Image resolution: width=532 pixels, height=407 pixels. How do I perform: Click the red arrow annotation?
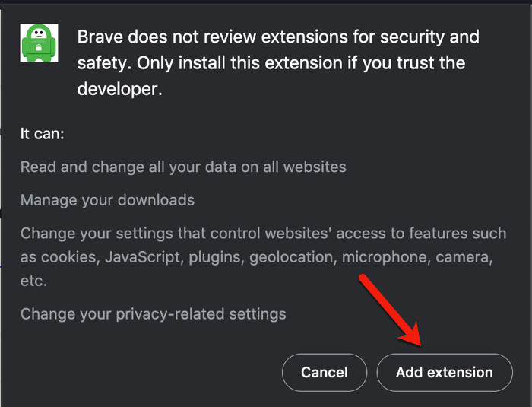(x=390, y=310)
